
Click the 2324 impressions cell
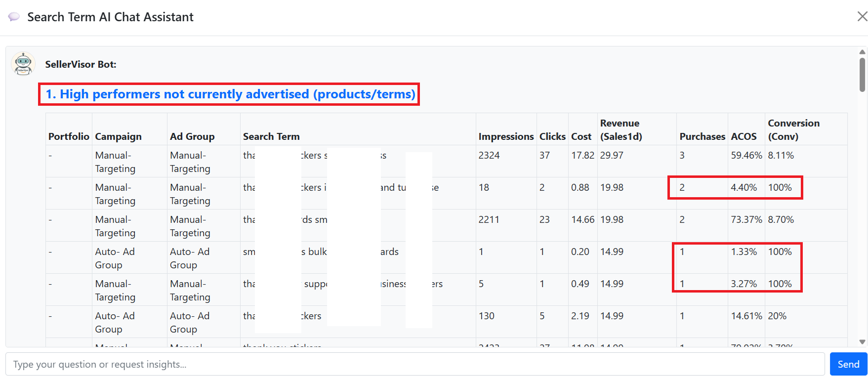click(489, 155)
